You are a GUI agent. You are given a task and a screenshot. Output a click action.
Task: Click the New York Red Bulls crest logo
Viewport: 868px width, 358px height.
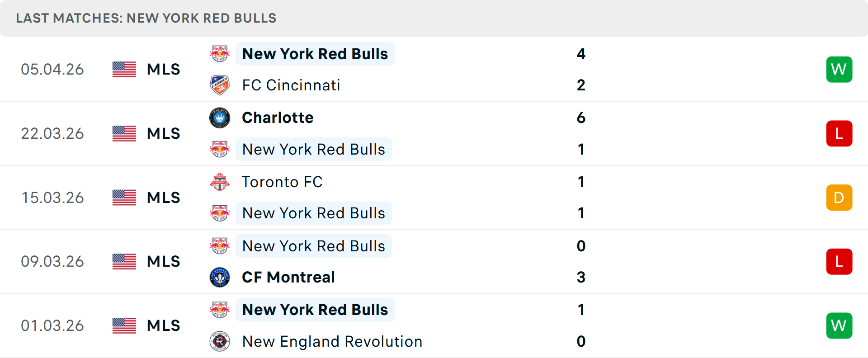(220, 53)
